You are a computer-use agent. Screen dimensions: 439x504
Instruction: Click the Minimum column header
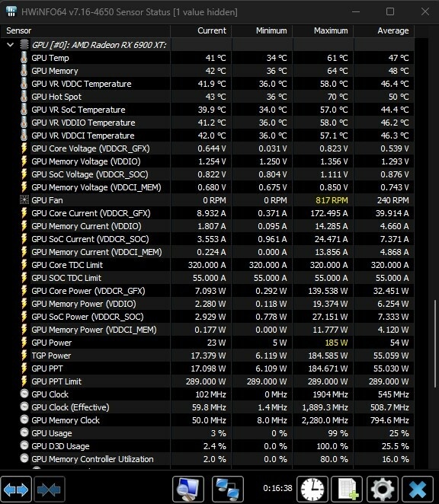(x=262, y=30)
